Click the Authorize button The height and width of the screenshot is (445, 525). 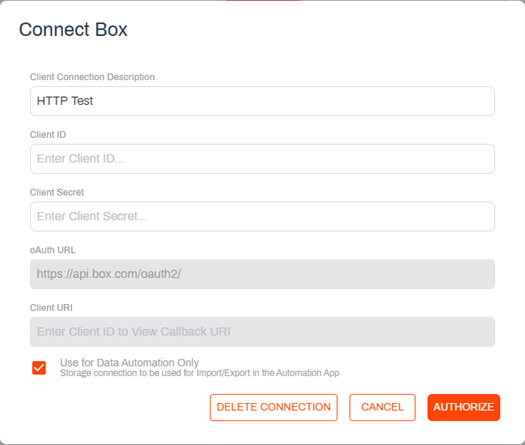[x=463, y=407]
